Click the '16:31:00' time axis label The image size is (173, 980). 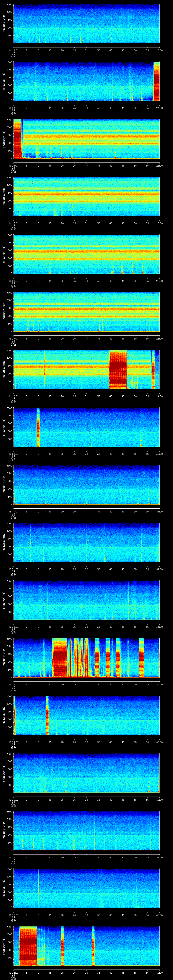[13, 569]
